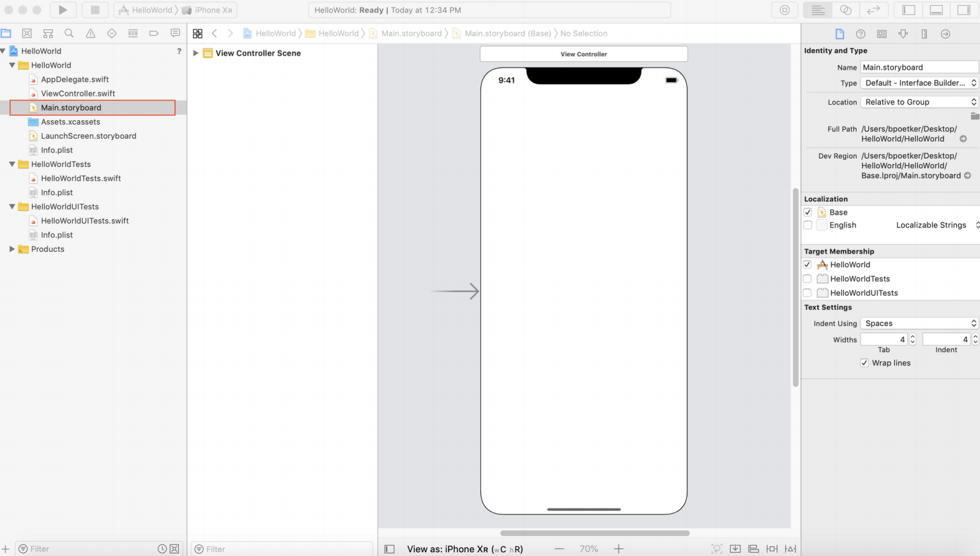This screenshot has height=556, width=980.
Task: Select HelloWorldTests.swift file
Action: [x=80, y=178]
